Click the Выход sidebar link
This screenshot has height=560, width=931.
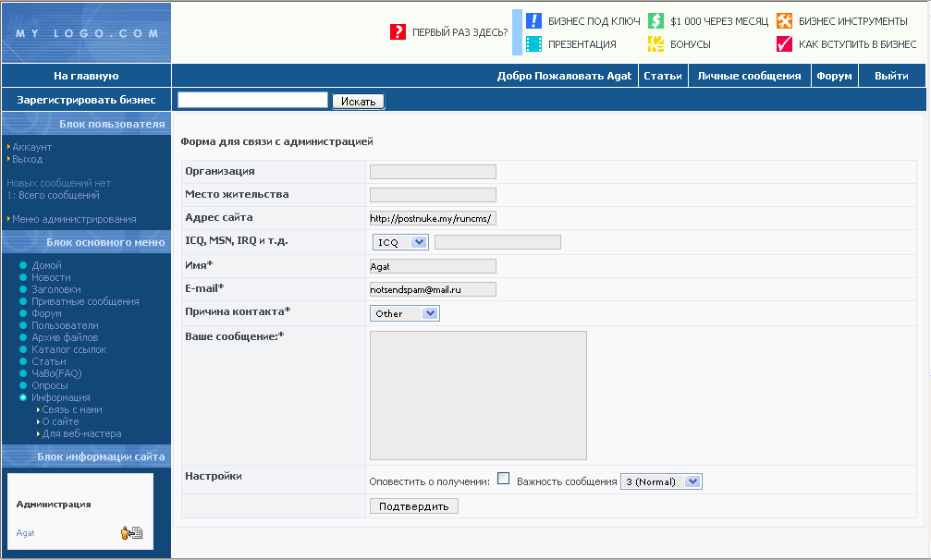point(28,159)
